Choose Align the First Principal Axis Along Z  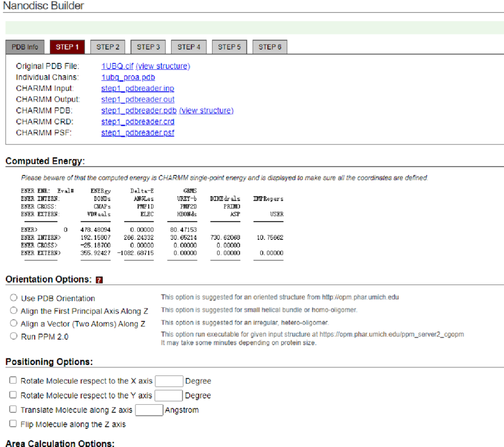pyautogui.click(x=13, y=311)
